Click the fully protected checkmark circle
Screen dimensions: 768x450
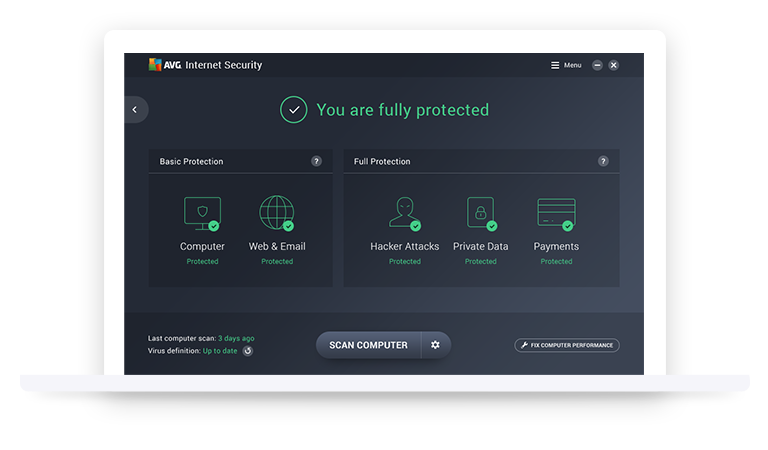click(x=293, y=110)
